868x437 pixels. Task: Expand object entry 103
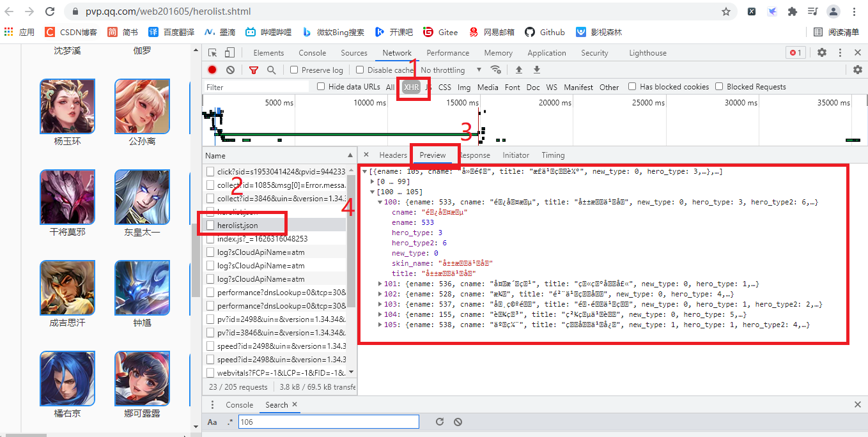pyautogui.click(x=380, y=304)
